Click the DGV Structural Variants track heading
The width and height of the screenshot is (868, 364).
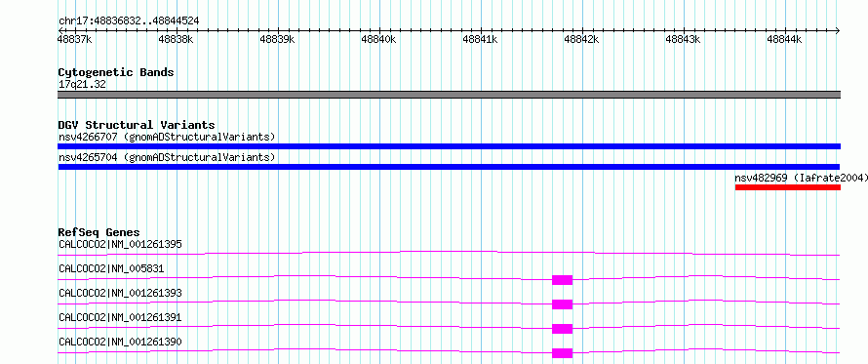137,125
